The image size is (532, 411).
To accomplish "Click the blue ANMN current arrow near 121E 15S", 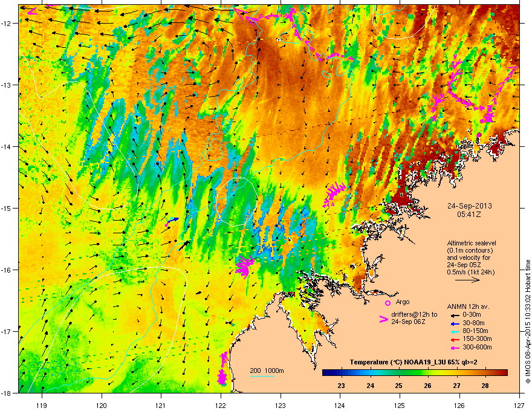I will pos(174,220).
